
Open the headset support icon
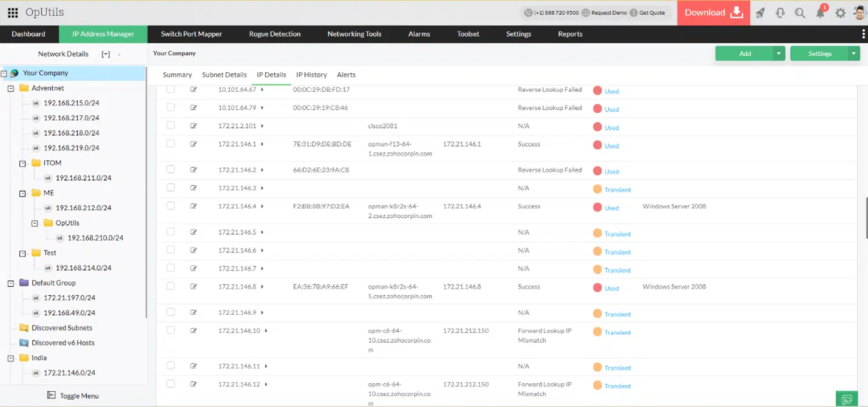[780, 13]
